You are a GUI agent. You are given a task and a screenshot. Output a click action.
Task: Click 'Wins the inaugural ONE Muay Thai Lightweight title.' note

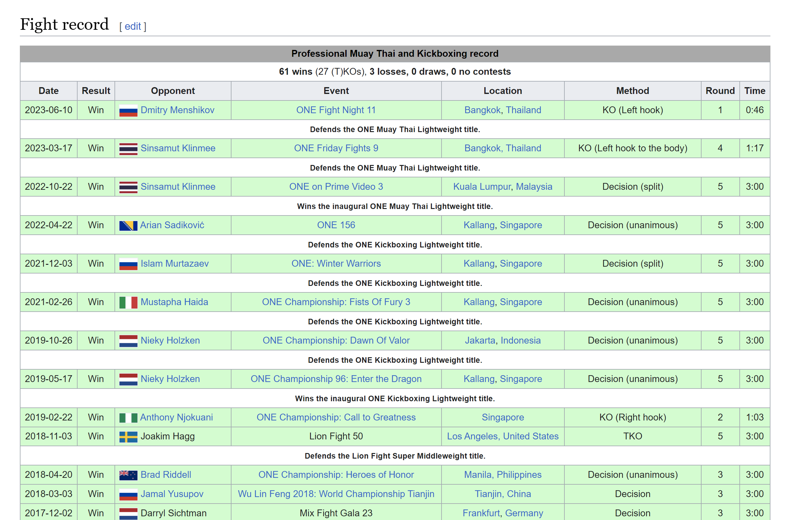(395, 206)
